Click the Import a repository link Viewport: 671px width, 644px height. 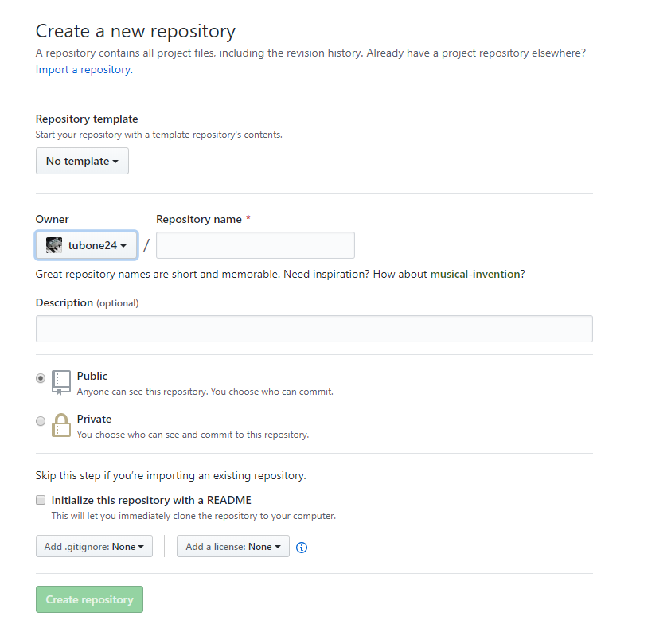(83, 69)
